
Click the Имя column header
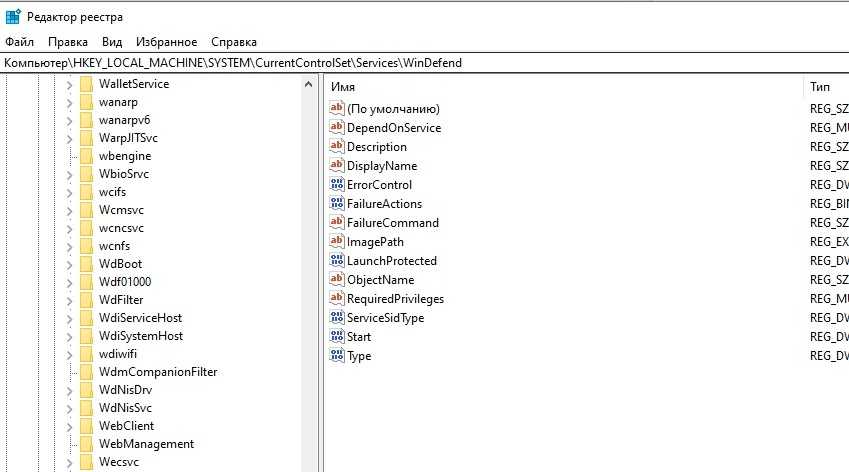(343, 87)
